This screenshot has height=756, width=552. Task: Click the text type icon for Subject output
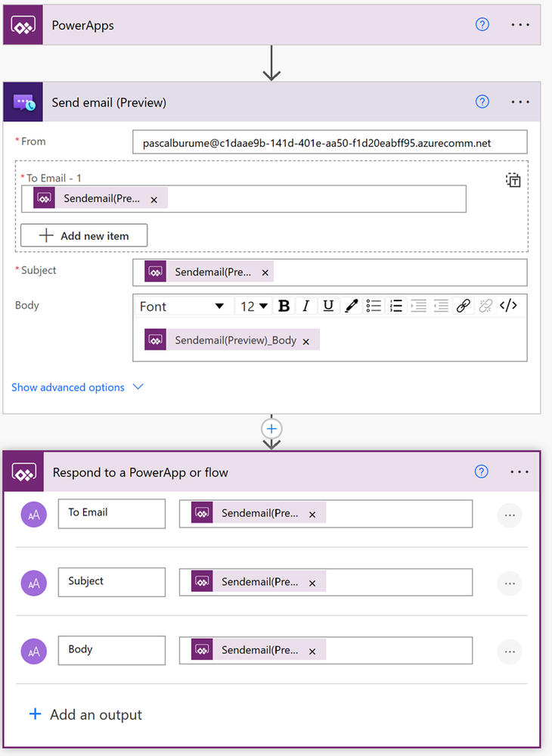pos(34,583)
